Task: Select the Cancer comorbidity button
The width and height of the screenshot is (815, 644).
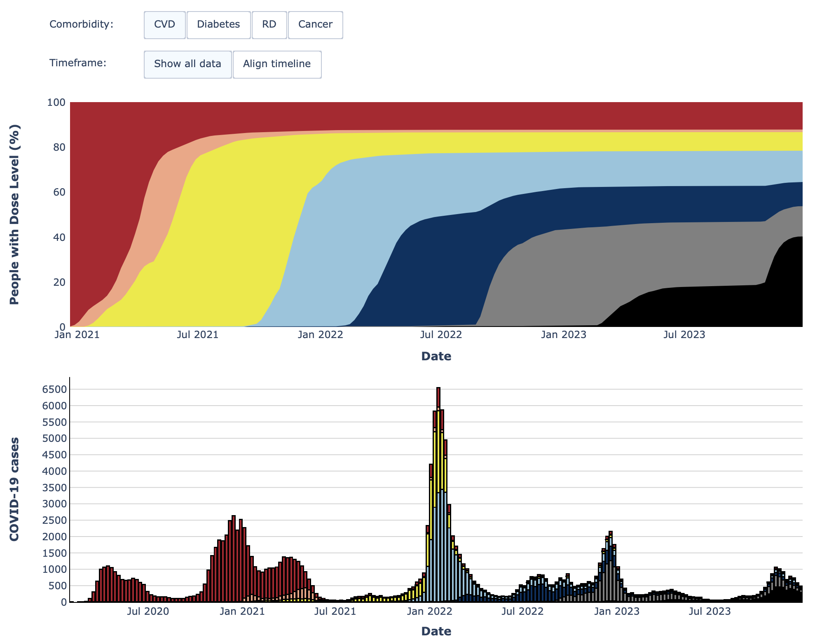Action: pos(315,25)
